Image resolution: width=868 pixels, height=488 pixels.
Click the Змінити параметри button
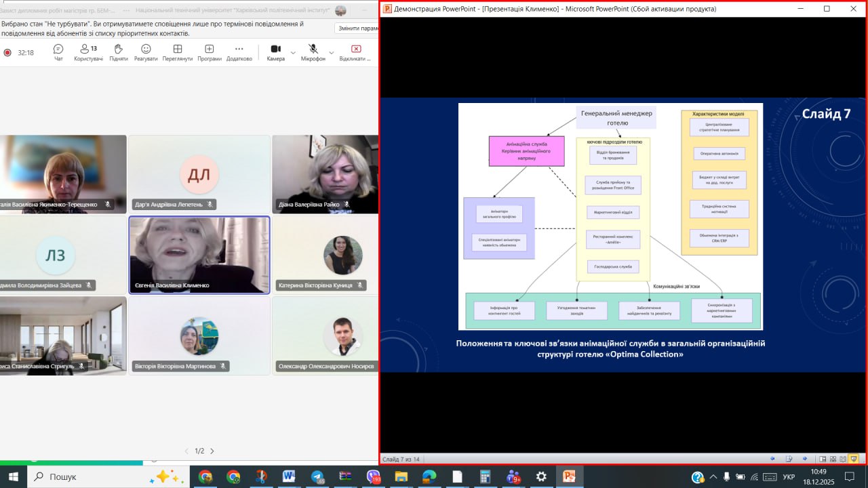(357, 28)
